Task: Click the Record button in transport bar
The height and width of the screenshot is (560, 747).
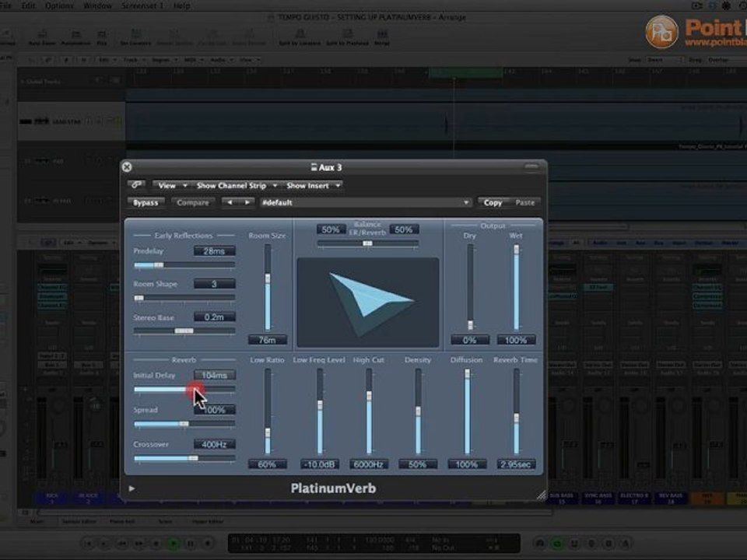Action: (208, 543)
